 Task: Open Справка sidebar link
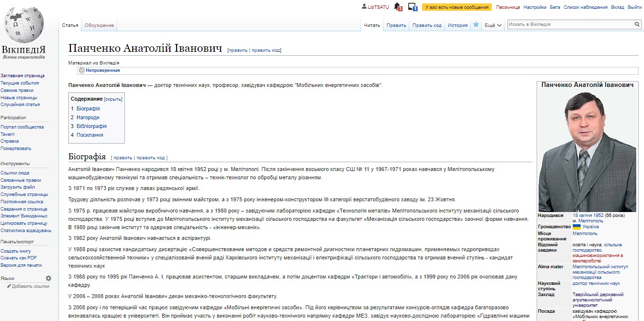pyautogui.click(x=10, y=141)
